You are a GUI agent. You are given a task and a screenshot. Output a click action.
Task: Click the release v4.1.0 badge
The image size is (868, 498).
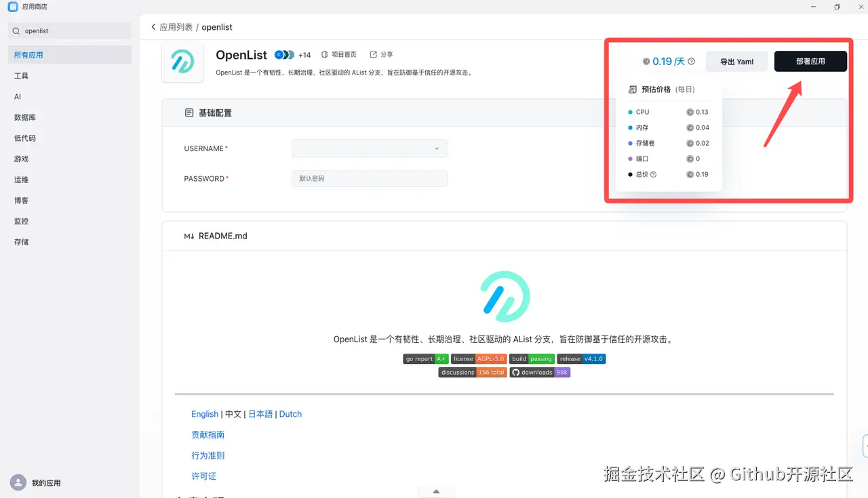click(581, 359)
